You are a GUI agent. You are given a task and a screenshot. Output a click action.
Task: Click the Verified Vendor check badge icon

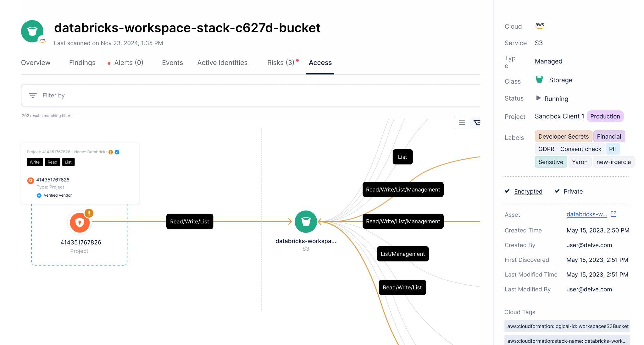pos(39,195)
